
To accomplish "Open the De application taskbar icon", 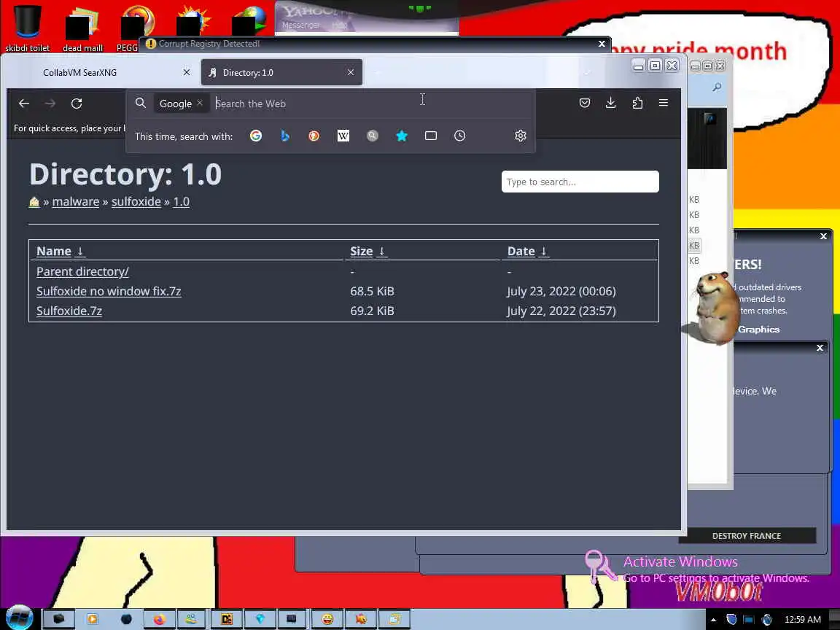I will point(227,619).
